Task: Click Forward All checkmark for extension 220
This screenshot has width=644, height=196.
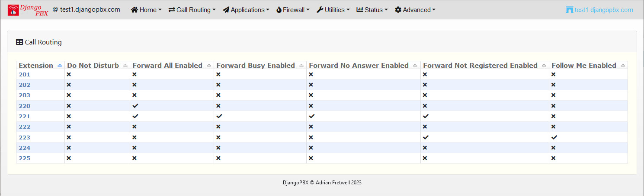Action: click(135, 106)
